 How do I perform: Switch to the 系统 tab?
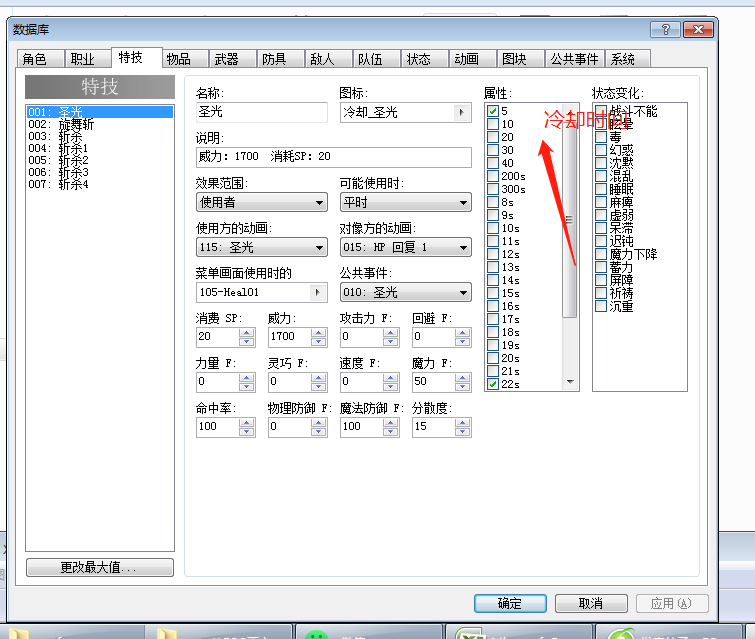(x=628, y=59)
